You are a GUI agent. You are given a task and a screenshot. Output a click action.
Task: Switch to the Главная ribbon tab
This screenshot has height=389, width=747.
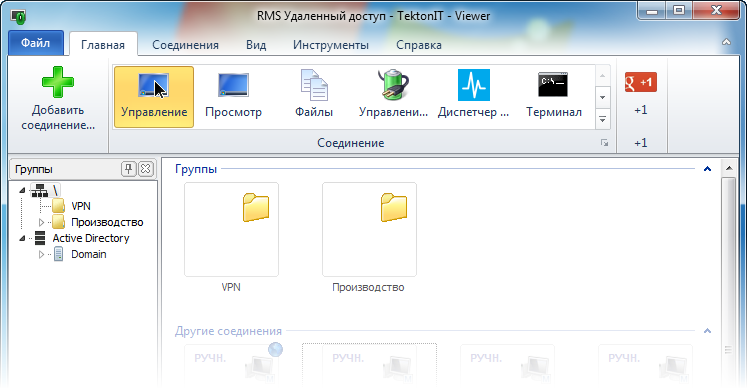click(x=103, y=45)
